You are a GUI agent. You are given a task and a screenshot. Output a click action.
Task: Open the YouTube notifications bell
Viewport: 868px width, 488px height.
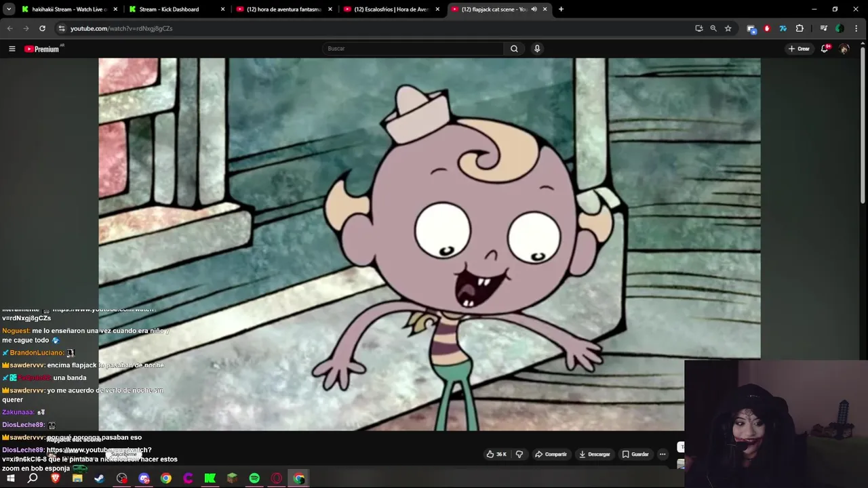click(825, 49)
